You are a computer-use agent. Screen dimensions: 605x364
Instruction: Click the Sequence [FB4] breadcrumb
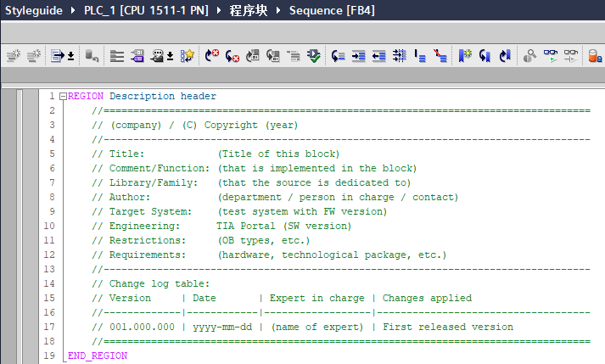332,10
